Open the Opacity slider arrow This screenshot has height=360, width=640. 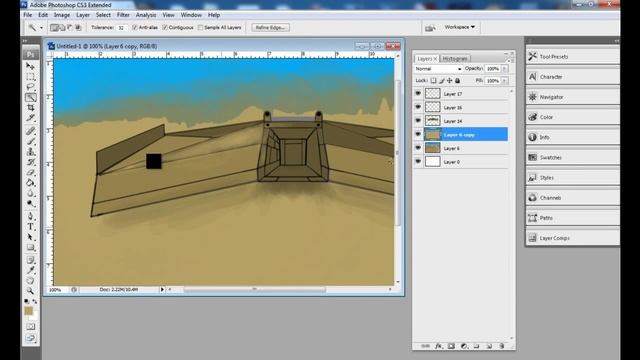(505, 69)
